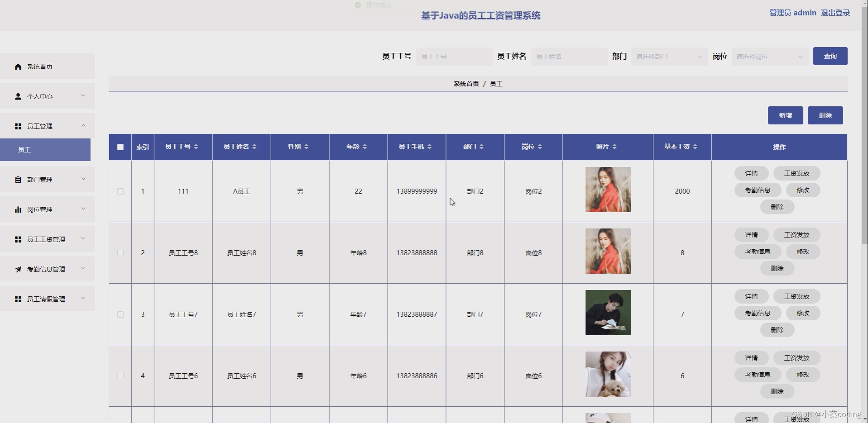
Task: Click 考勤信息 for 员工姓名8 row
Action: point(758,252)
